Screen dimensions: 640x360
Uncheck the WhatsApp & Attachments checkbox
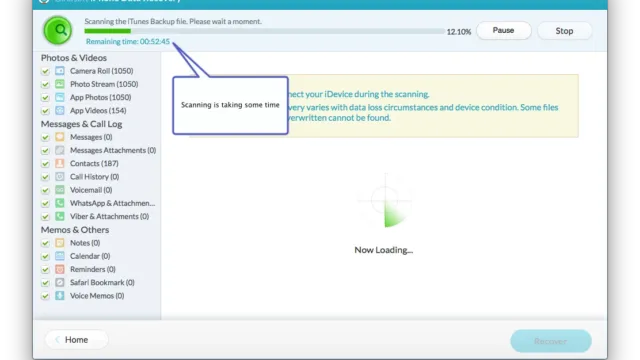pyautogui.click(x=45, y=203)
